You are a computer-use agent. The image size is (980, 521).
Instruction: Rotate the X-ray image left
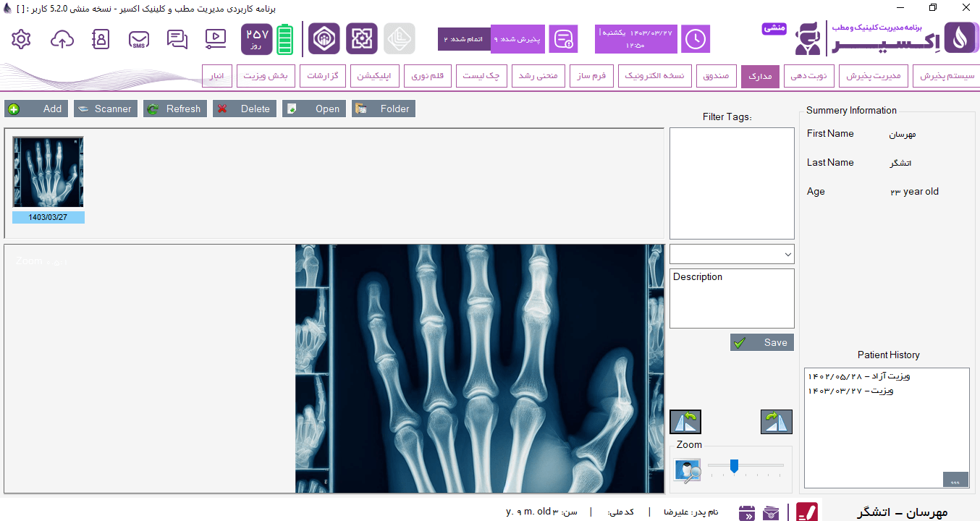click(685, 422)
